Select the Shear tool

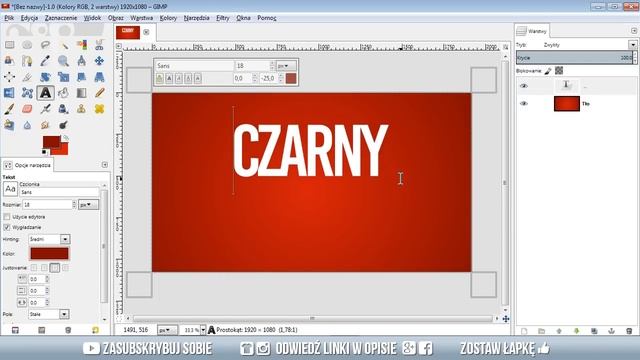pos(81,77)
